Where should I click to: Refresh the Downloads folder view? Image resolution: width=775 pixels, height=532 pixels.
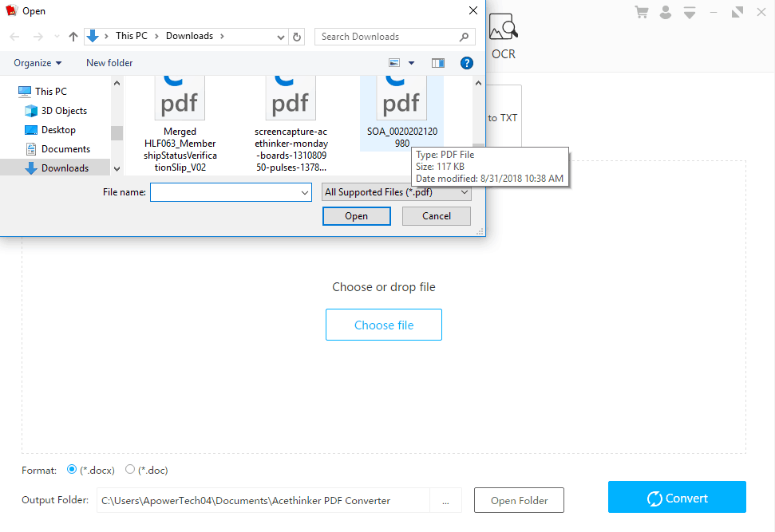point(297,37)
